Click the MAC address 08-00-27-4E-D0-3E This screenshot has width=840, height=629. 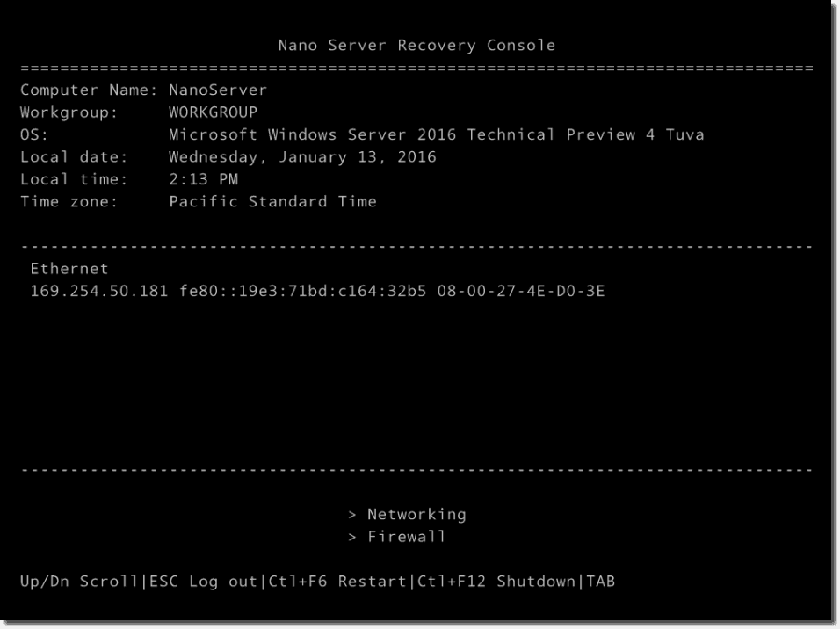(520, 291)
